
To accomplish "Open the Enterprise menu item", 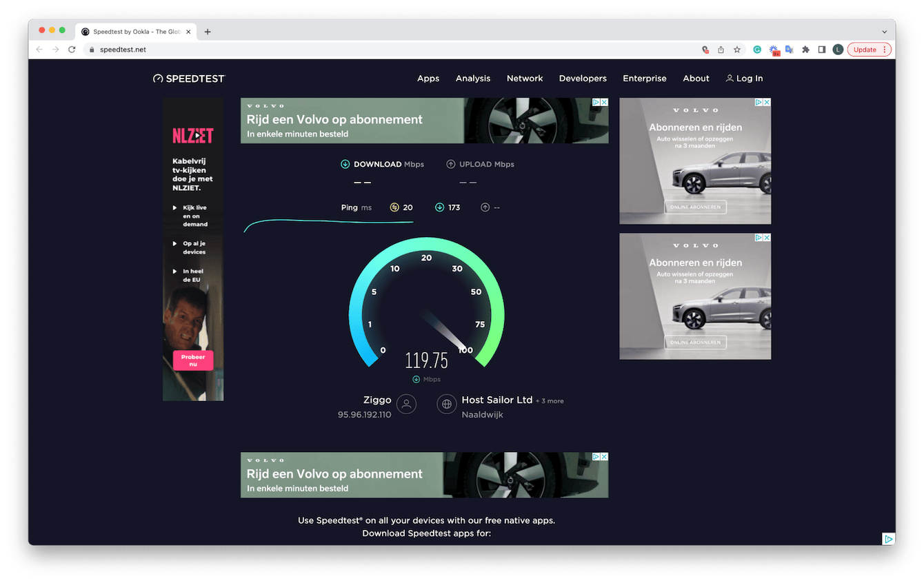I will (x=645, y=79).
